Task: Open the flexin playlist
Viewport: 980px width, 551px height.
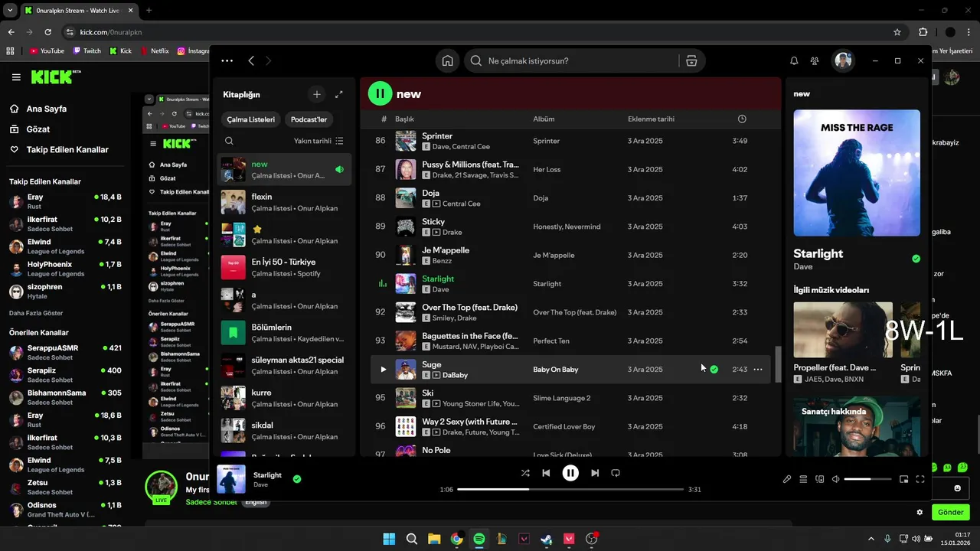Action: [285, 202]
